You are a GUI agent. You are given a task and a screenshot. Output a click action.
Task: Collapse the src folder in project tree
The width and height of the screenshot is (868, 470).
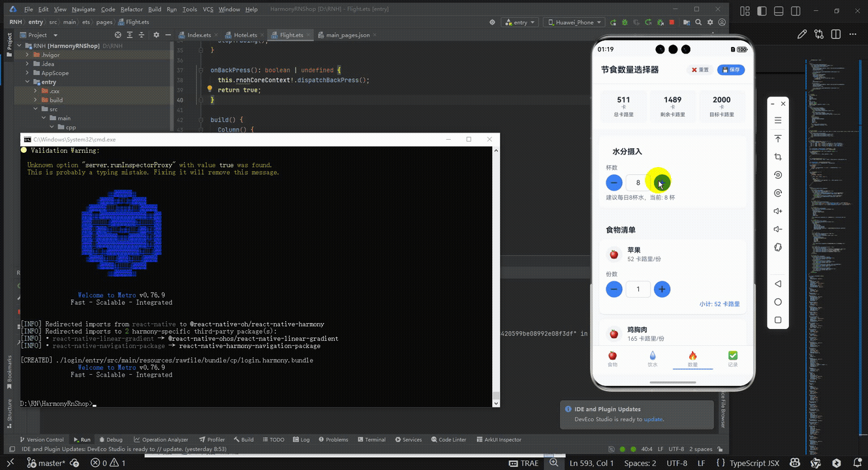click(36, 109)
